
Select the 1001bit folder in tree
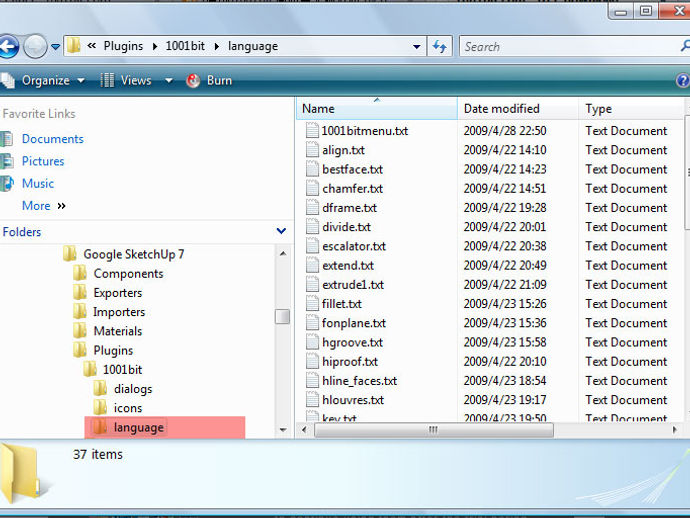click(x=123, y=370)
